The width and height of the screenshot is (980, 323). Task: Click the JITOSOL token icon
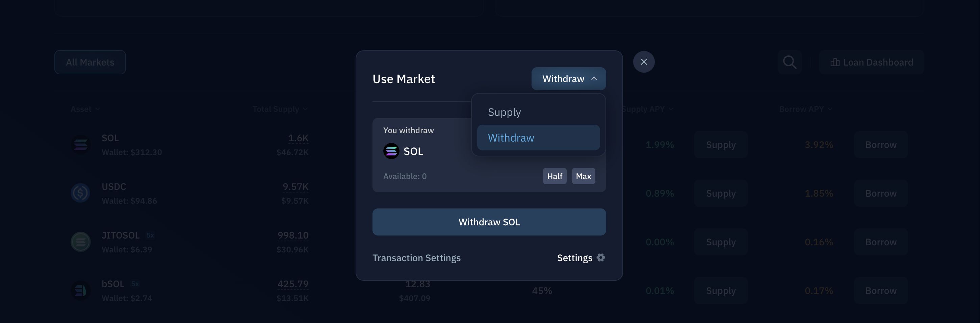(80, 242)
